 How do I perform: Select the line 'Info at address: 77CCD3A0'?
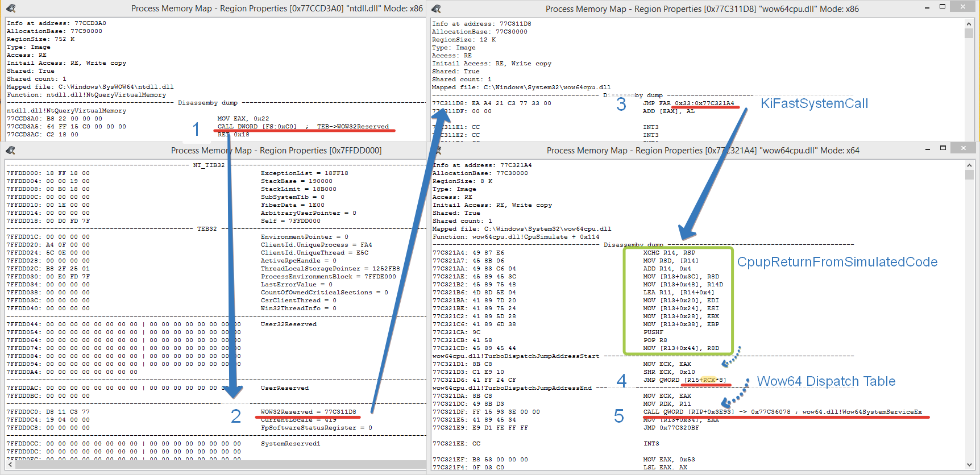tap(56, 23)
